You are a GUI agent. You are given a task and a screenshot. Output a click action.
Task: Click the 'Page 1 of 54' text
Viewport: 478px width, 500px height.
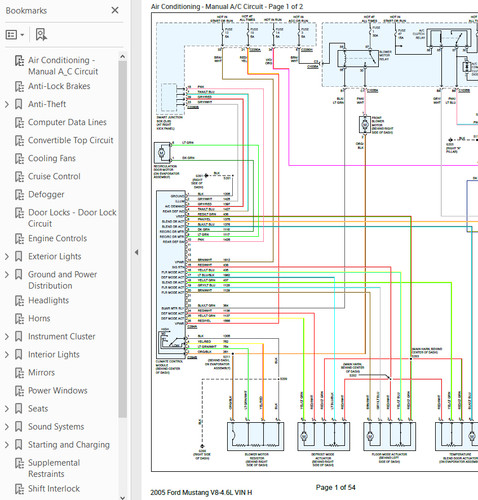tap(336, 488)
